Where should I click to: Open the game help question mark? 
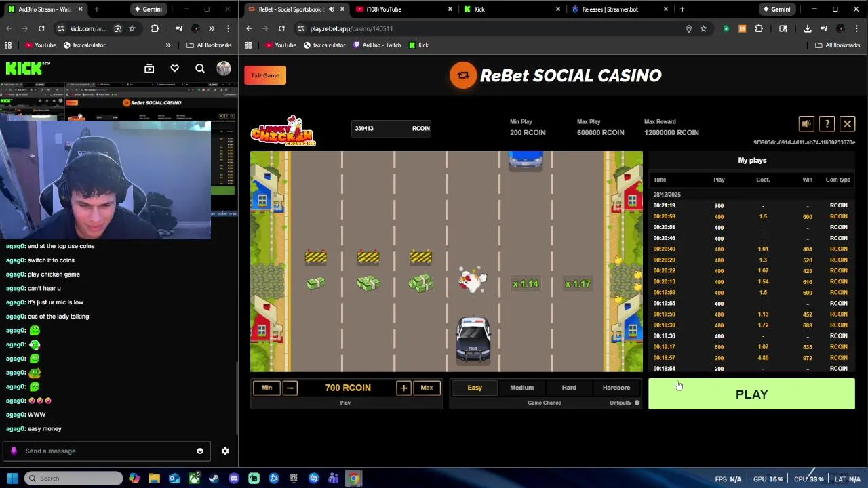point(827,124)
